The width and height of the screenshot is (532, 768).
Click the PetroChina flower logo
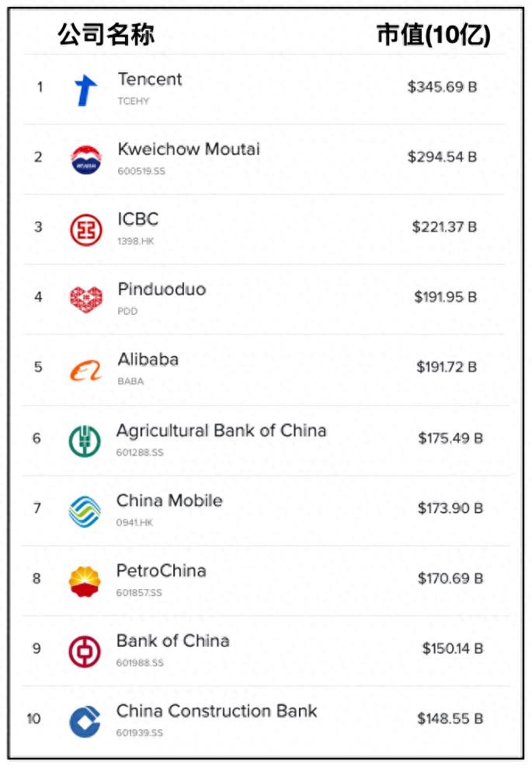point(85,581)
